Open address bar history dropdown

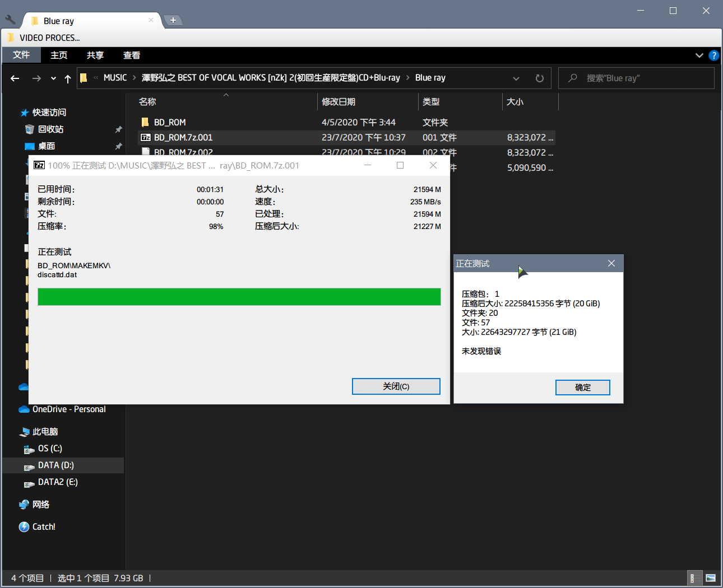(516, 78)
